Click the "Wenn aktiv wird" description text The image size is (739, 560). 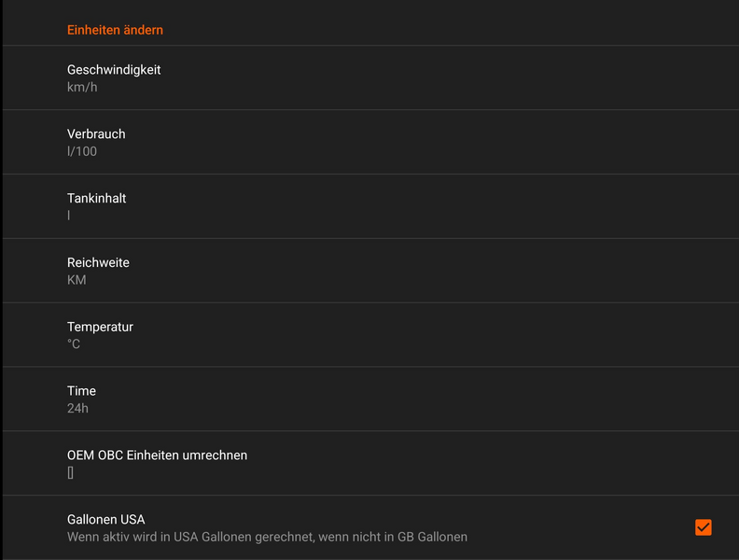pyautogui.click(x=112, y=537)
